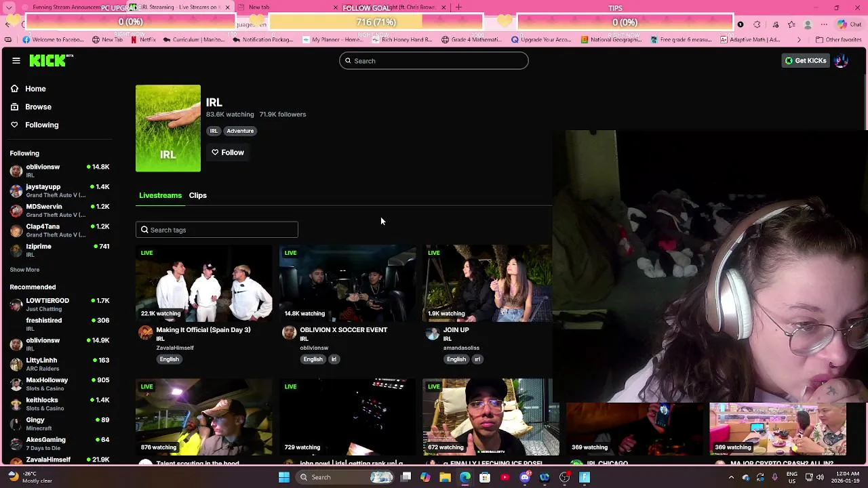Open stream thumbnail with 876 watching

point(204,417)
